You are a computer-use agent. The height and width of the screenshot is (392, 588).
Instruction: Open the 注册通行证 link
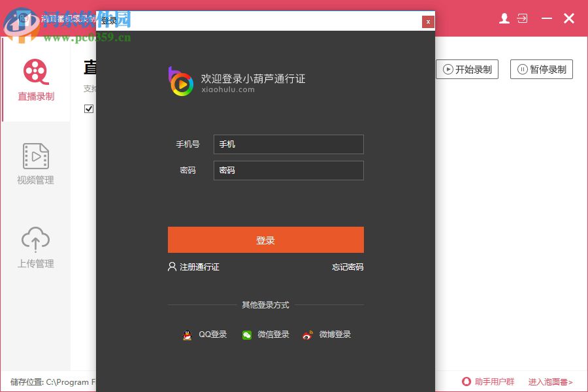pos(195,267)
